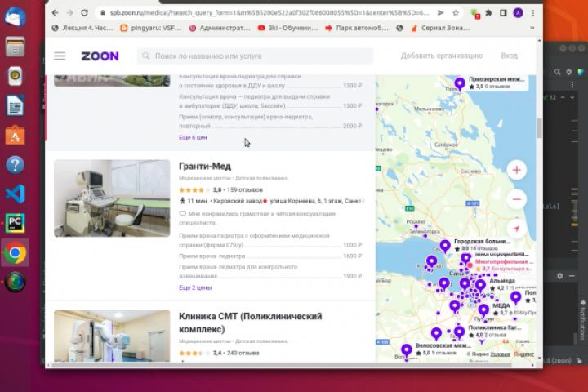Open the Help icon in the dock
The width and height of the screenshot is (588, 392).
click(x=15, y=164)
